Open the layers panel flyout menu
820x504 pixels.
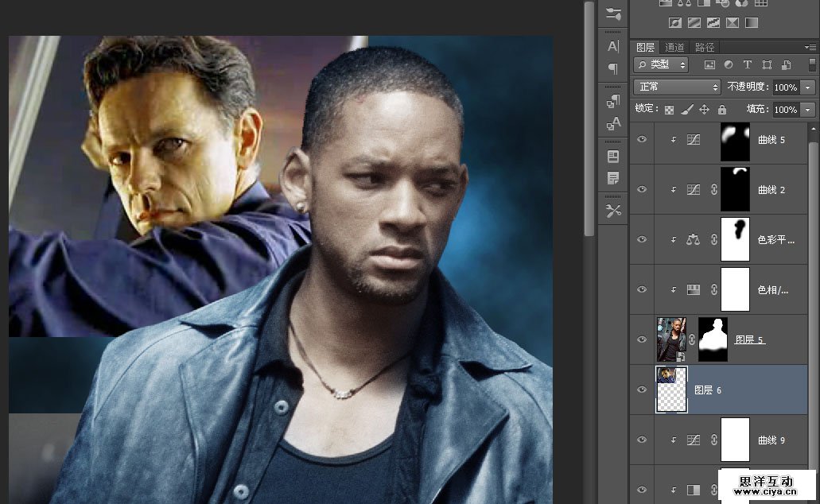(810, 48)
